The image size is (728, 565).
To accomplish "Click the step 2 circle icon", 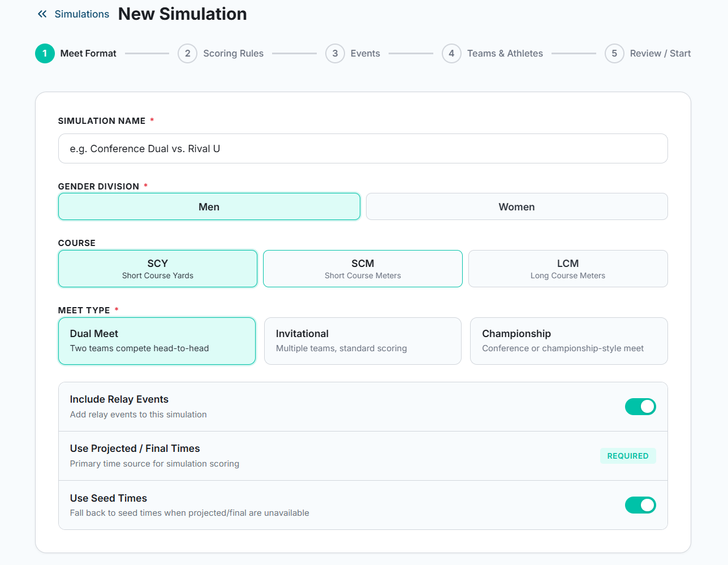I will (x=187, y=53).
